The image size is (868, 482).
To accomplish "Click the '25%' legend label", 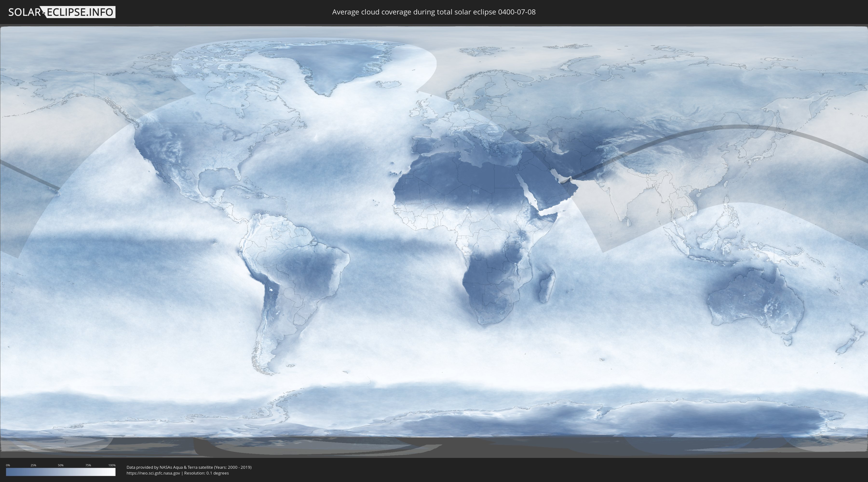I will coord(33,465).
